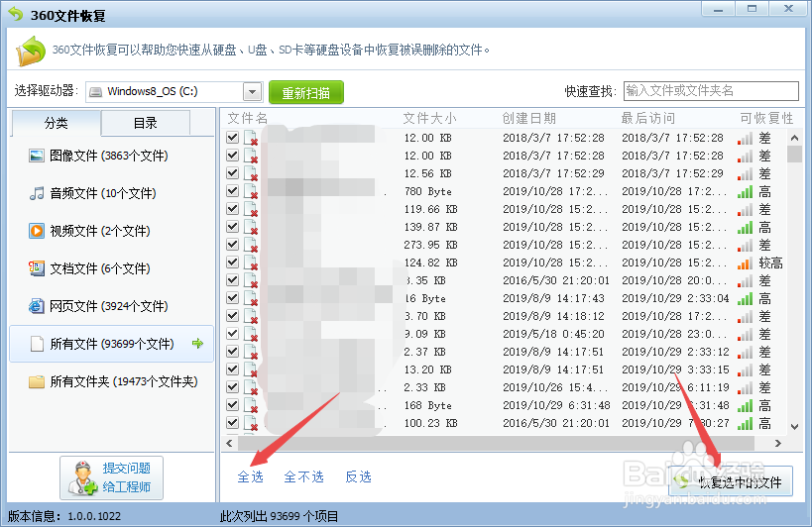Click the doctor icon on 提交问题 button
The image size is (812, 527).
pos(83,477)
